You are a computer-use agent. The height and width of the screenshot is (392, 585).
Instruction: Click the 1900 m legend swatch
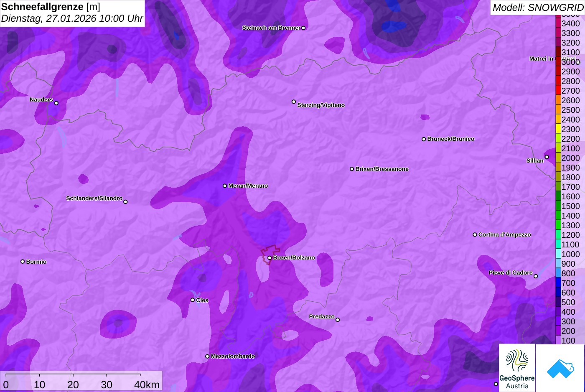[x=558, y=167]
